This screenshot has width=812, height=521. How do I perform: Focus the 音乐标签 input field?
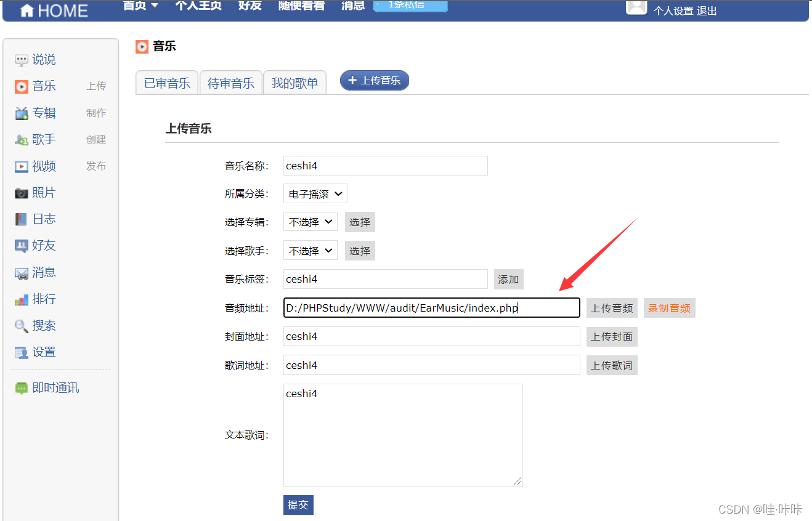(386, 279)
